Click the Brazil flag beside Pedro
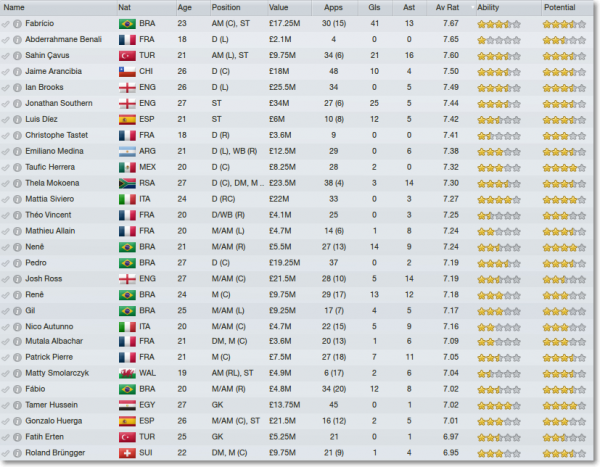 [127, 263]
